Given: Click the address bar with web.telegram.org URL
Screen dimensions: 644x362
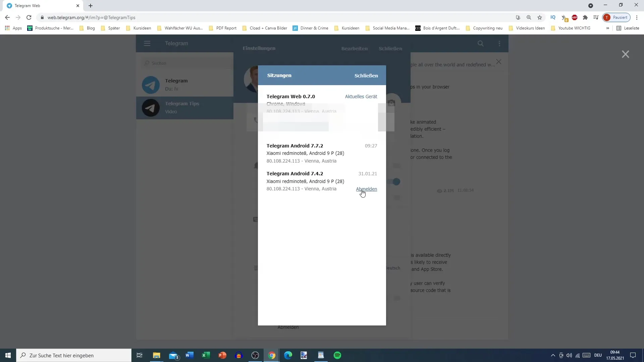Looking at the screenshot, I should click(x=275, y=17).
